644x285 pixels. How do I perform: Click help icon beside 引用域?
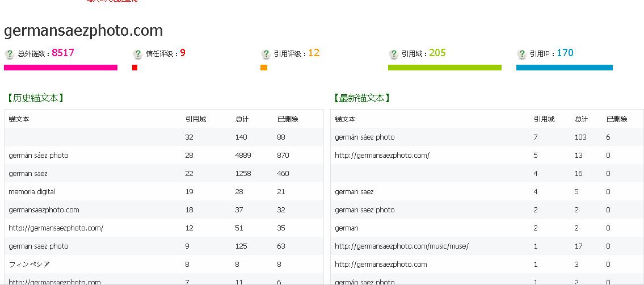pyautogui.click(x=393, y=54)
